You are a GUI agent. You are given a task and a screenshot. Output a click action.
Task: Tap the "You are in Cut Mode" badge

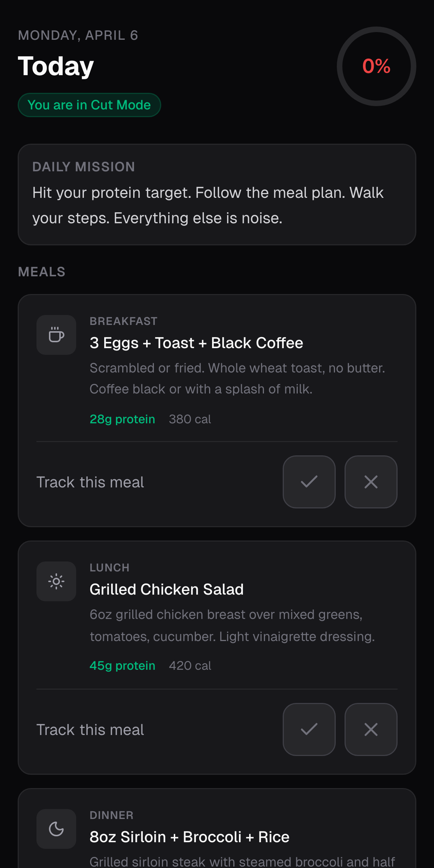coord(89,105)
